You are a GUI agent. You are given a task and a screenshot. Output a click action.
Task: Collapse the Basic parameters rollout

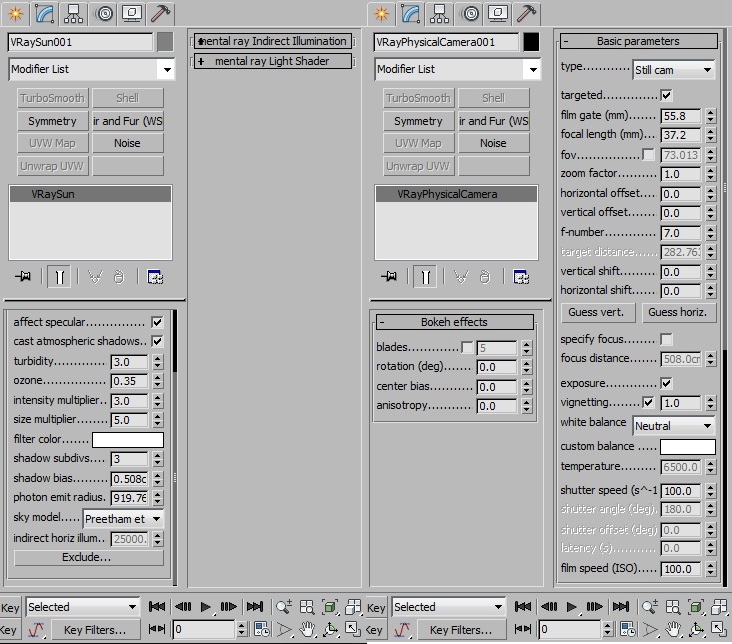[639, 41]
